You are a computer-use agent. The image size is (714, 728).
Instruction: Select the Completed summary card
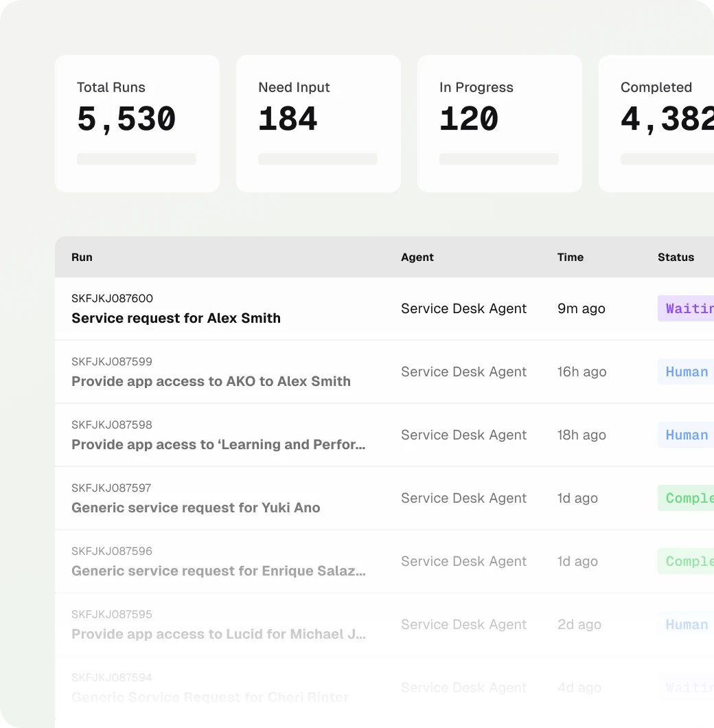pyautogui.click(x=656, y=124)
